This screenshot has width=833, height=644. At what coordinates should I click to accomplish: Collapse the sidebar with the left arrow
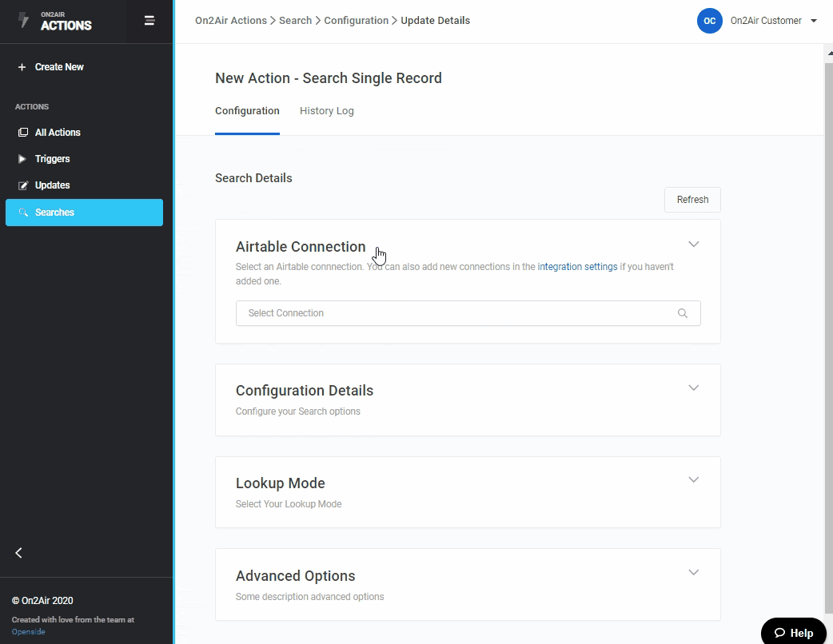[19, 553]
